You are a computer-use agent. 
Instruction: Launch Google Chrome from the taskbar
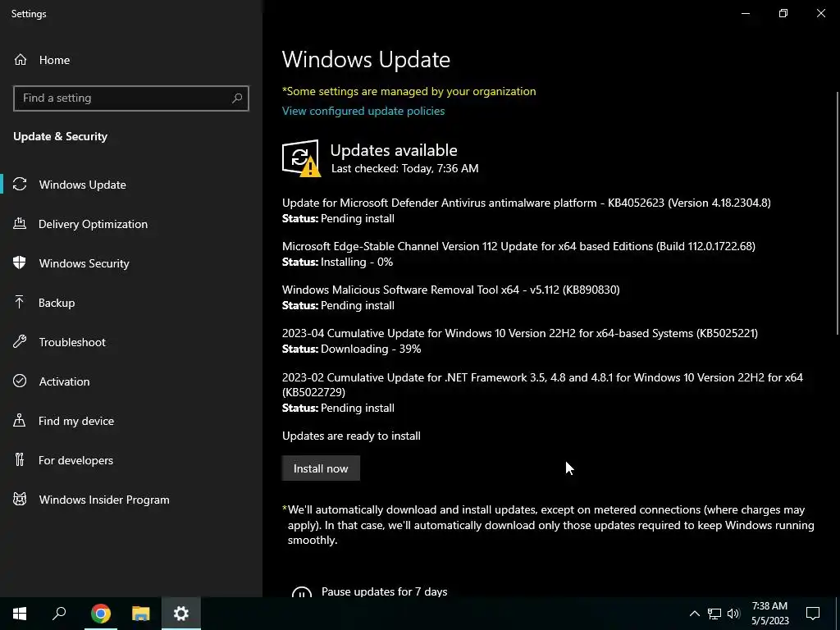point(100,614)
